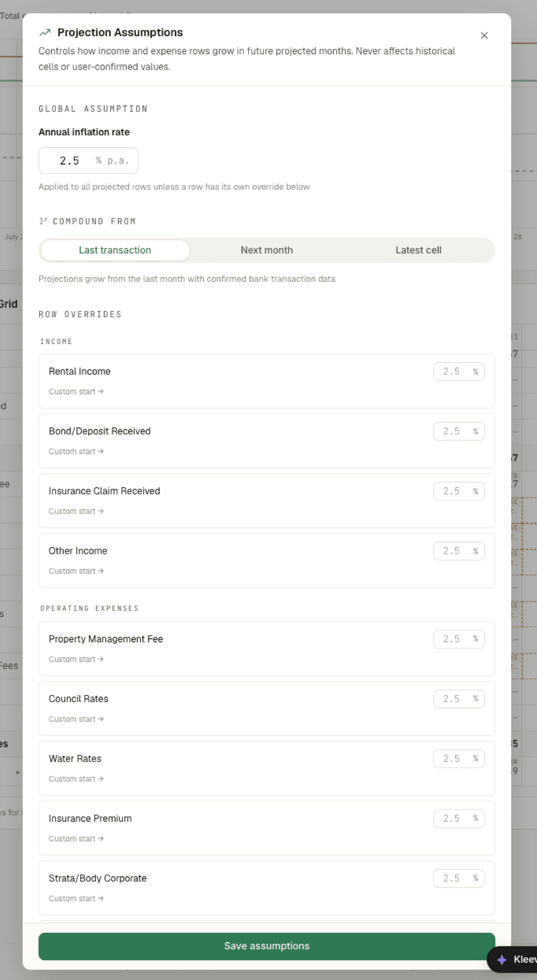Click Save assumptions button
The height and width of the screenshot is (980, 537).
pos(267,946)
